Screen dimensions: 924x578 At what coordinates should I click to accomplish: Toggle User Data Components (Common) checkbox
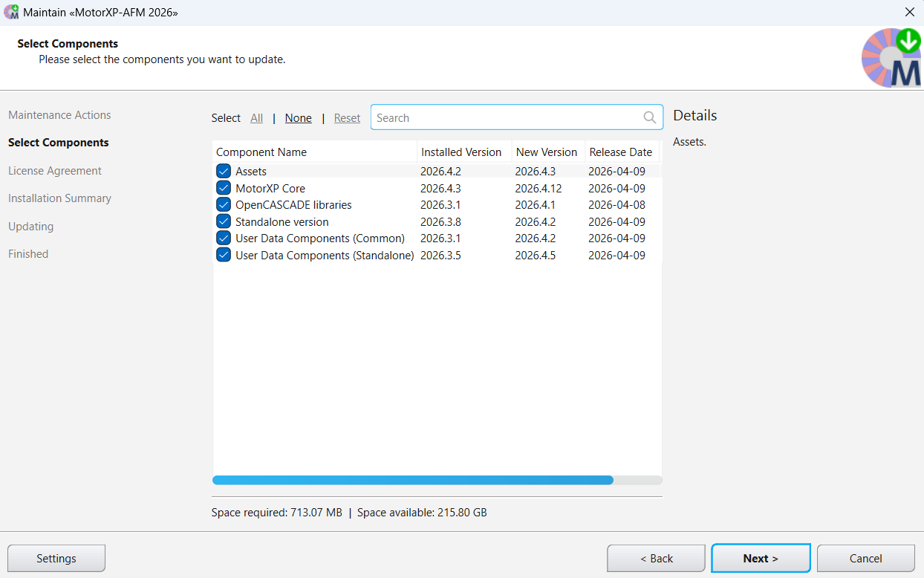coord(224,238)
